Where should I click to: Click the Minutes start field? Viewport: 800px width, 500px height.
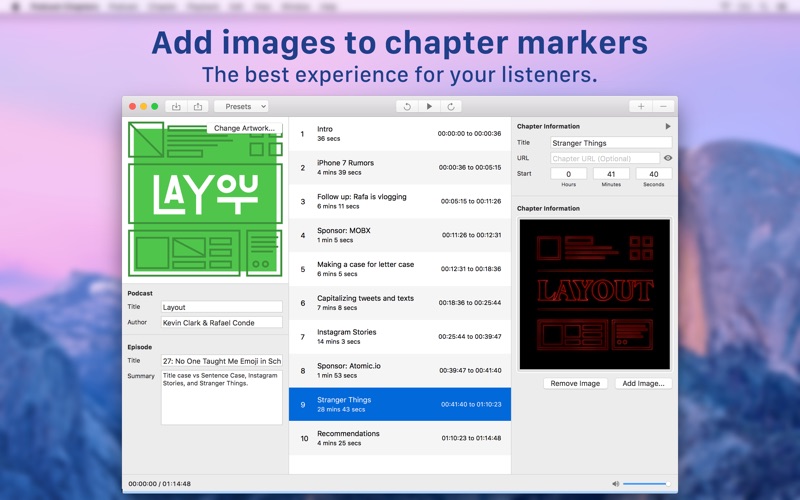coord(611,174)
